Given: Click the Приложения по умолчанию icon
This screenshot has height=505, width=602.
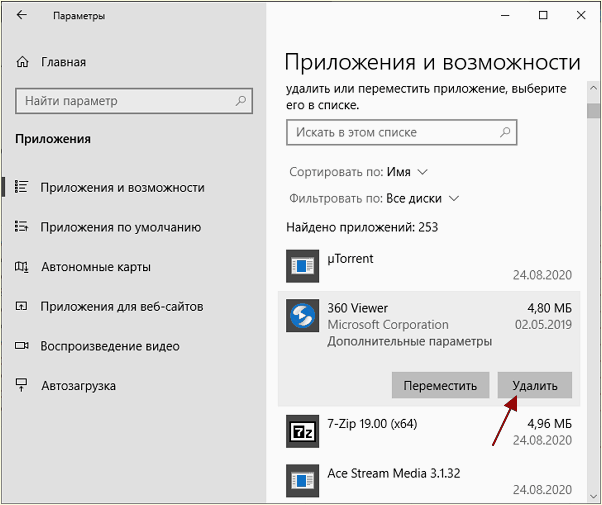Looking at the screenshot, I should 21,227.
